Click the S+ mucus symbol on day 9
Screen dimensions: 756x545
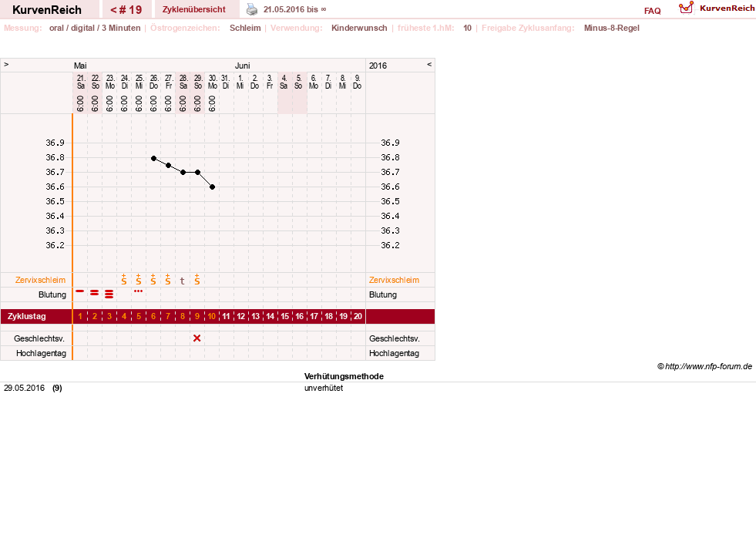pos(197,279)
